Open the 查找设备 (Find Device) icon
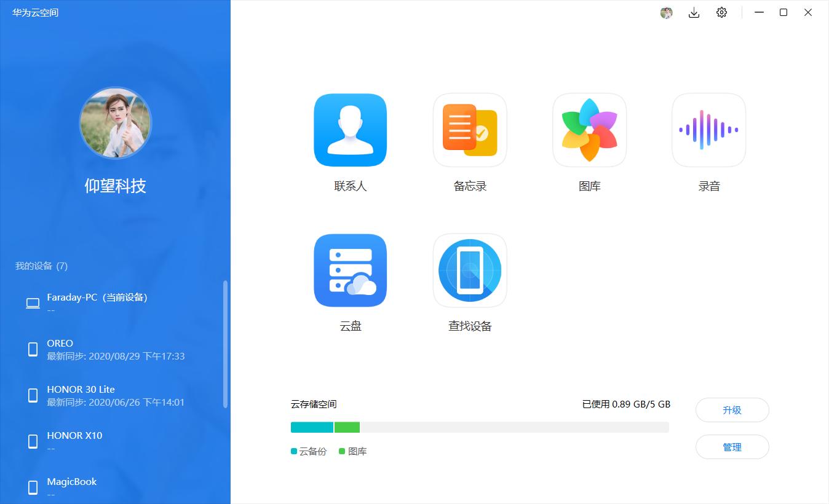The height and width of the screenshot is (504, 829). 469,270
